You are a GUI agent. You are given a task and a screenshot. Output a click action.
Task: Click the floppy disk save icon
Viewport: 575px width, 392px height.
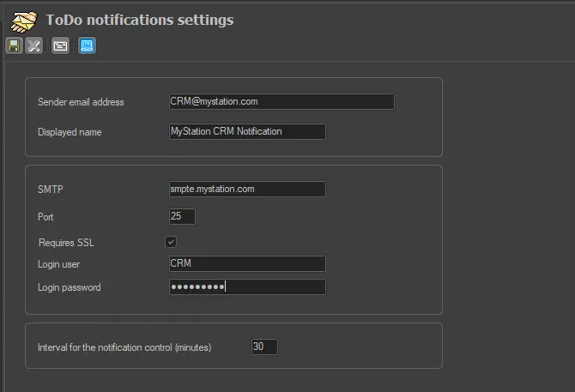click(x=14, y=45)
